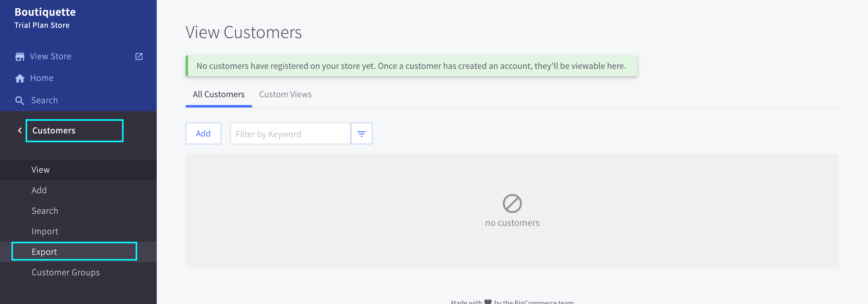This screenshot has height=304, width=868.
Task: Switch to the Custom Views tab
Action: coord(285,94)
